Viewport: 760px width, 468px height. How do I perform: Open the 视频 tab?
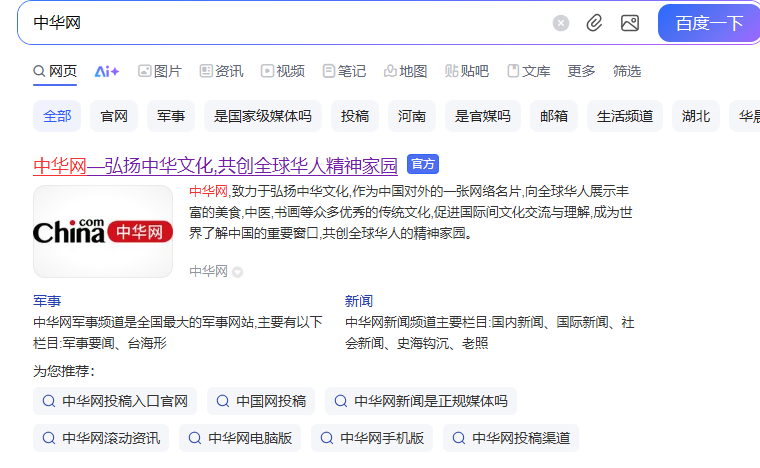tap(283, 71)
